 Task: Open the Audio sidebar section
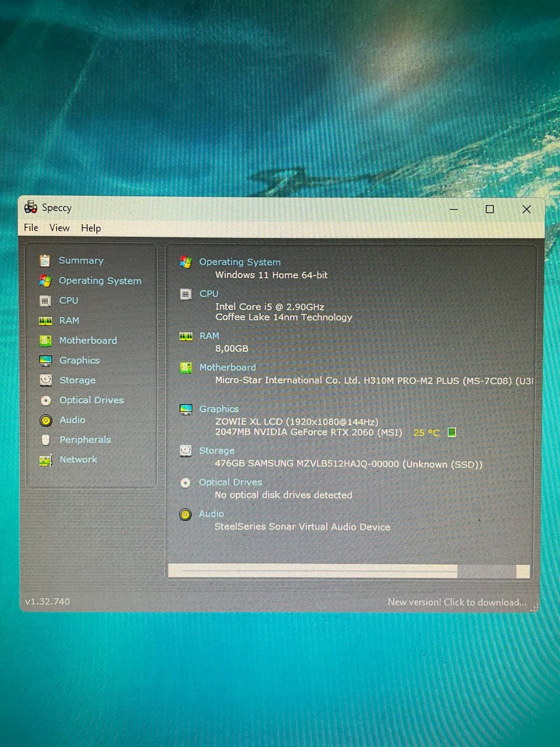tap(72, 420)
